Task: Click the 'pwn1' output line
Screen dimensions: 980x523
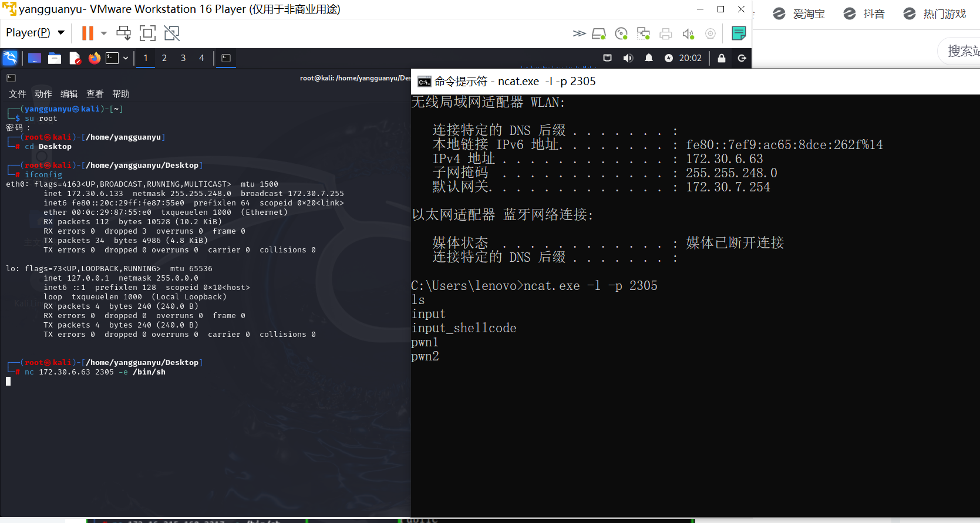Action: pos(425,342)
